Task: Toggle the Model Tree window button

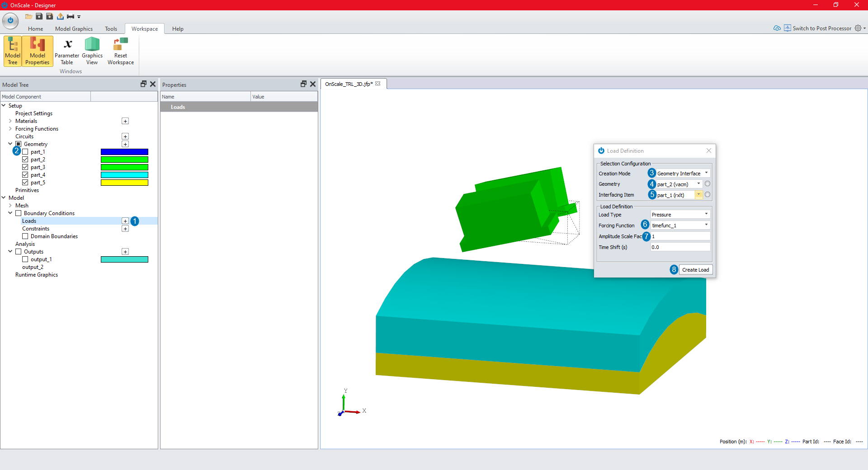Action: [13, 51]
